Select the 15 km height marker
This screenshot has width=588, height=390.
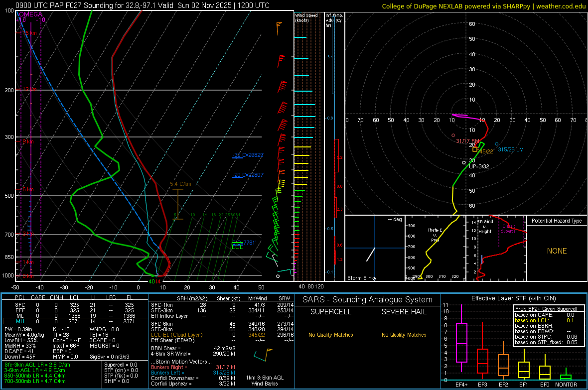tap(29, 33)
